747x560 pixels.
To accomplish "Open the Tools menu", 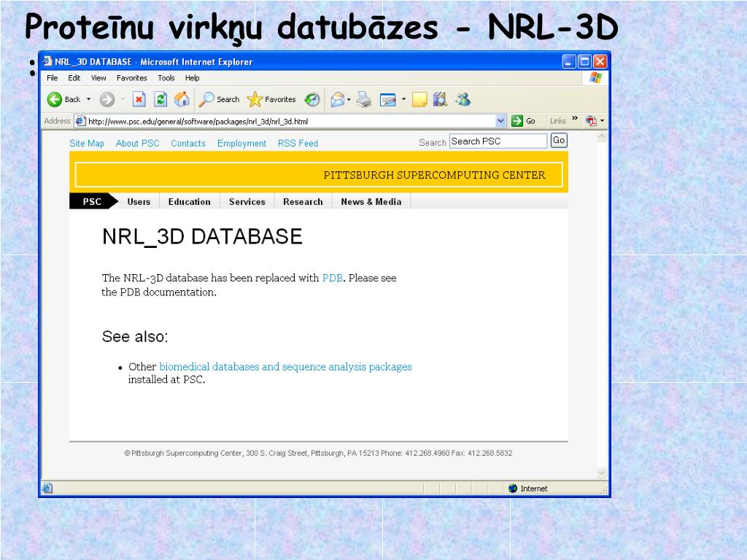I will (x=166, y=77).
